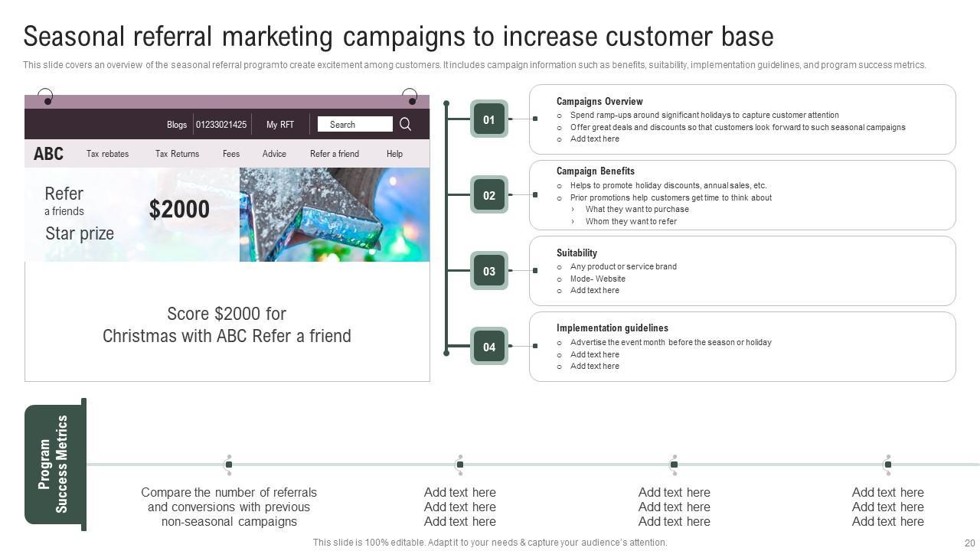Open the Advice menu item

point(274,154)
